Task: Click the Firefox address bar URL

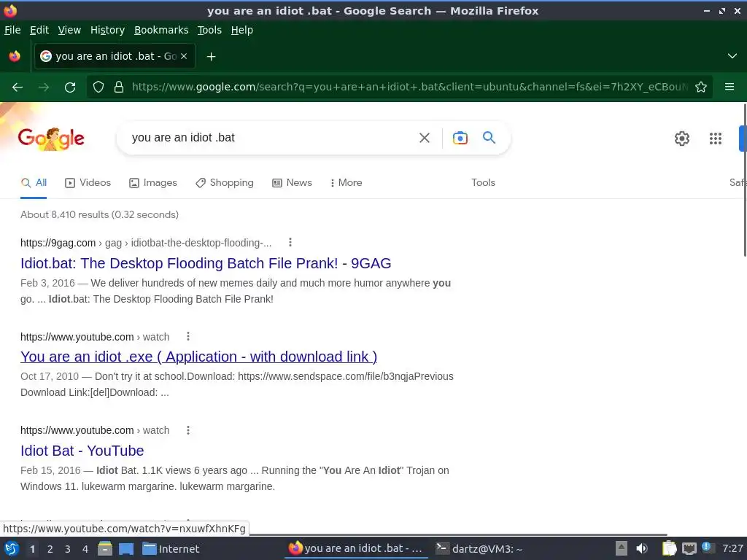Action: [410, 87]
